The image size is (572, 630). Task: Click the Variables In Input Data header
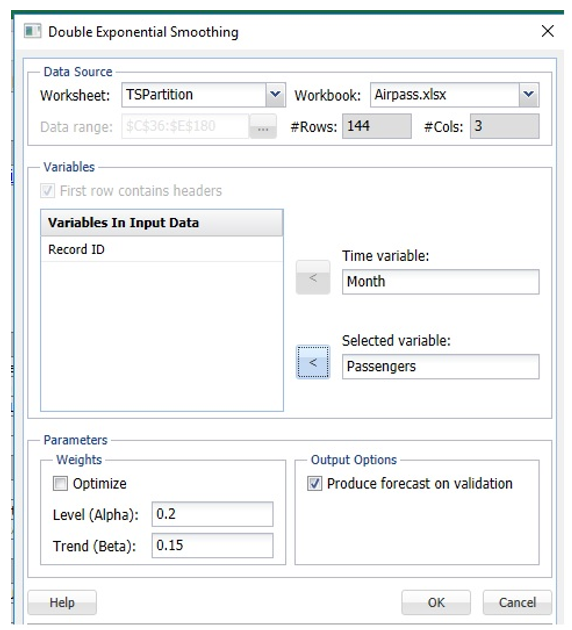(162, 223)
